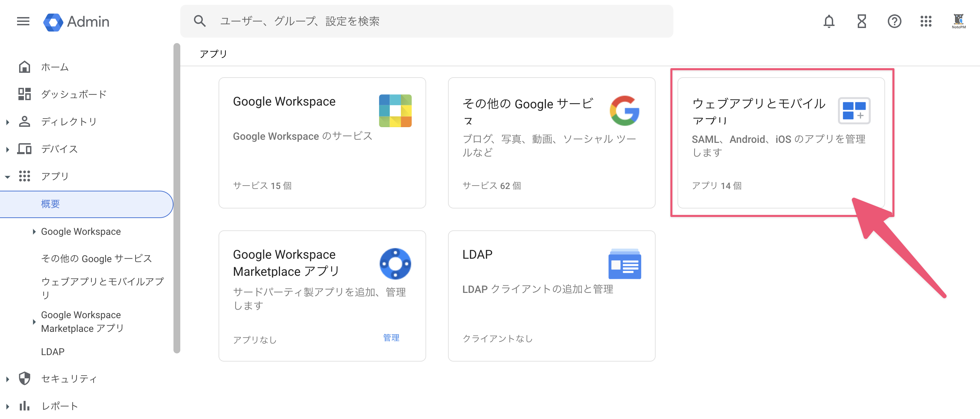980x419 pixels.
Task: Click the クライアントなし text
Action: [497, 339]
